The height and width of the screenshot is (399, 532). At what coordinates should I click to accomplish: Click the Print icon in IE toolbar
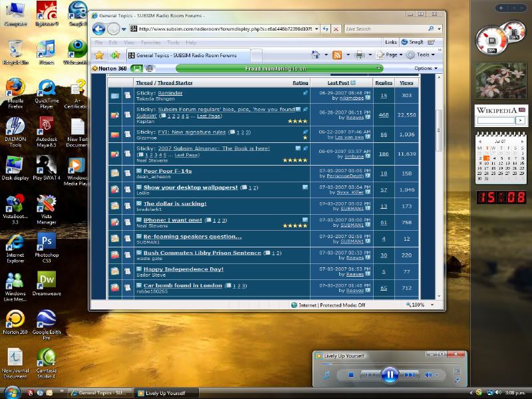click(359, 55)
